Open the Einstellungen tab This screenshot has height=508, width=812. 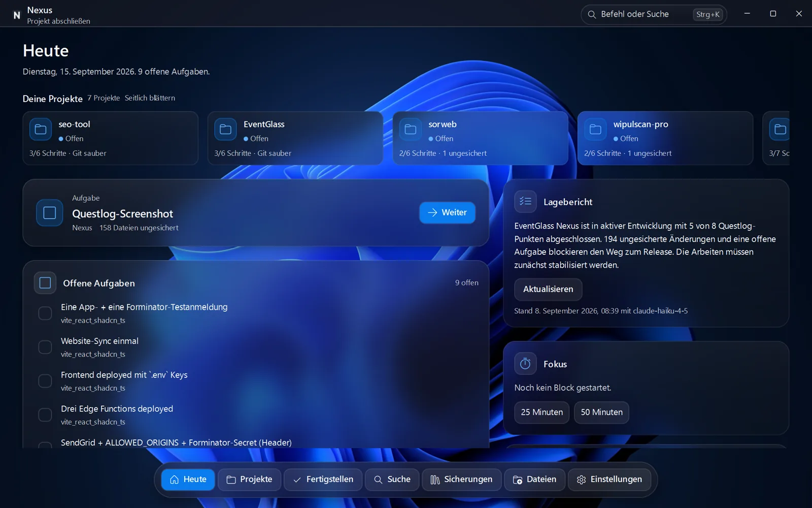pyautogui.click(x=610, y=480)
